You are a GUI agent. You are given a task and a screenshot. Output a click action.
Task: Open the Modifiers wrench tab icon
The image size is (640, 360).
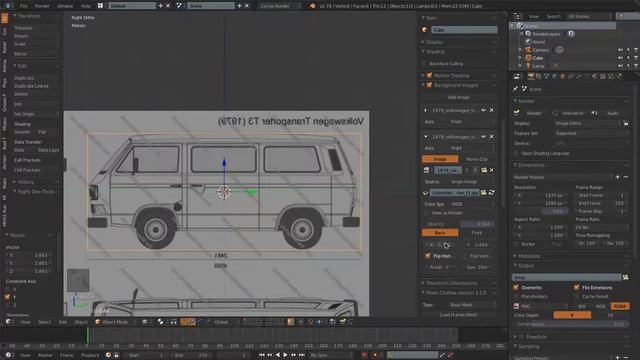click(x=579, y=76)
